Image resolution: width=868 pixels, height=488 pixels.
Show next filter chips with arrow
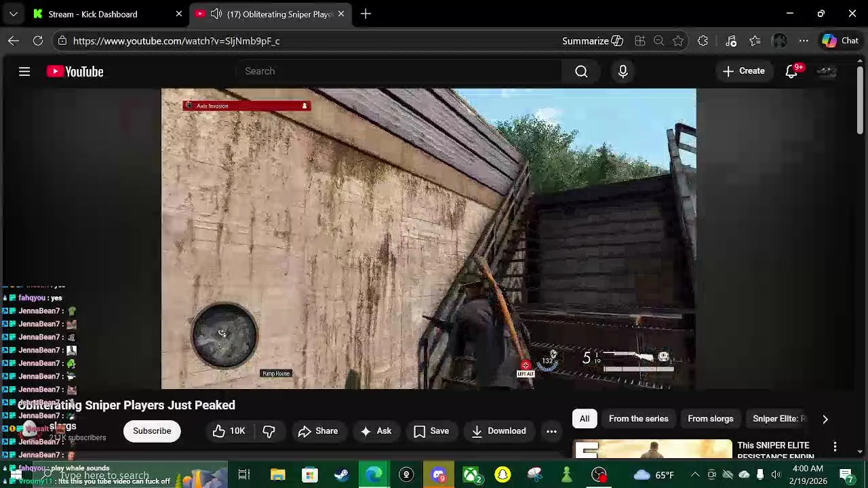pyautogui.click(x=825, y=419)
